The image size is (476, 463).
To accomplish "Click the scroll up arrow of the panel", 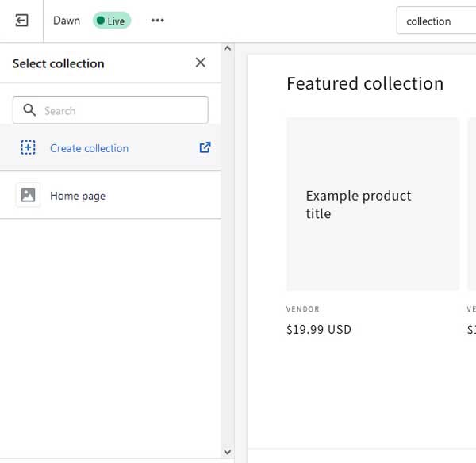I will 228,48.
